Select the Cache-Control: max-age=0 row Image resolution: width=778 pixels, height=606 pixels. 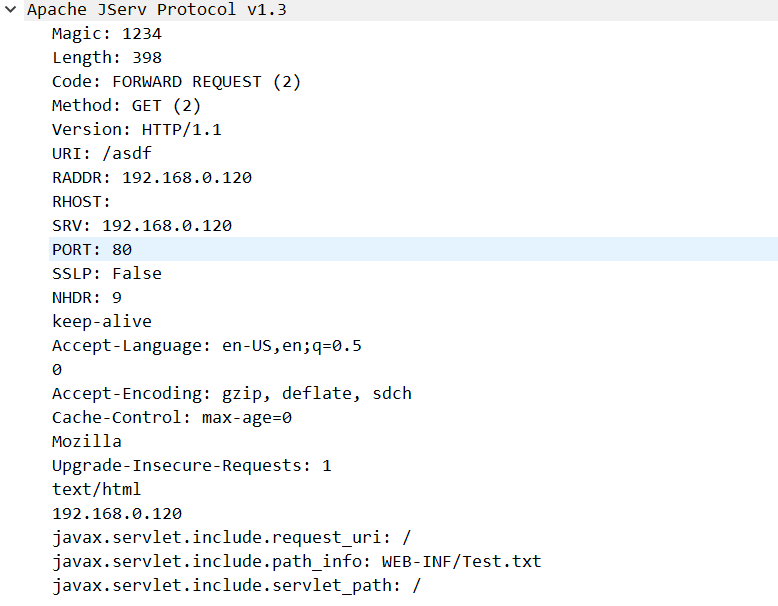click(x=171, y=418)
